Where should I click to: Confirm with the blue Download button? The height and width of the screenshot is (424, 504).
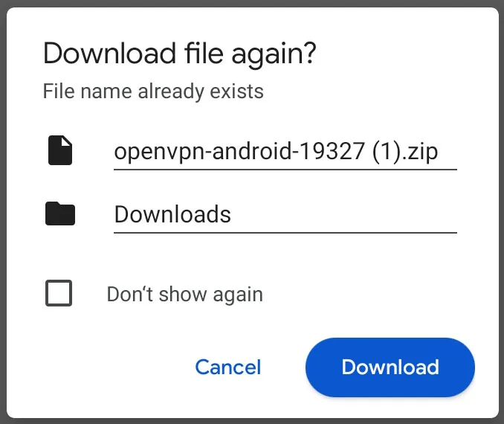point(390,367)
